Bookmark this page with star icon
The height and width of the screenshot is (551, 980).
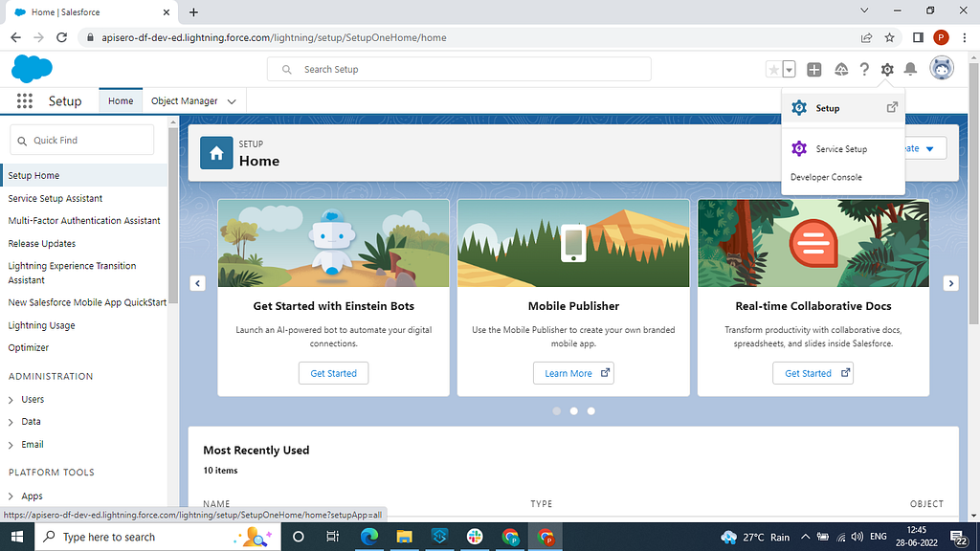889,37
